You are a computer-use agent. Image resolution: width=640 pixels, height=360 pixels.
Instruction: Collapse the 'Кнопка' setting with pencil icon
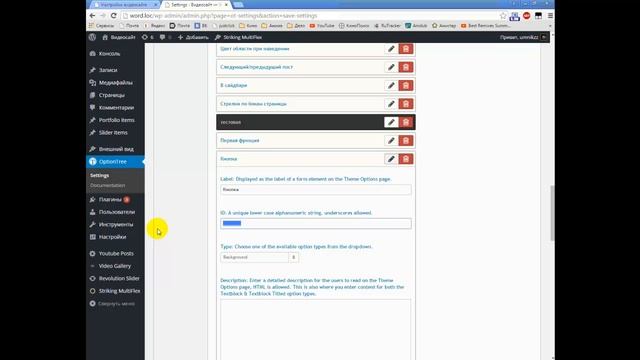(x=391, y=159)
